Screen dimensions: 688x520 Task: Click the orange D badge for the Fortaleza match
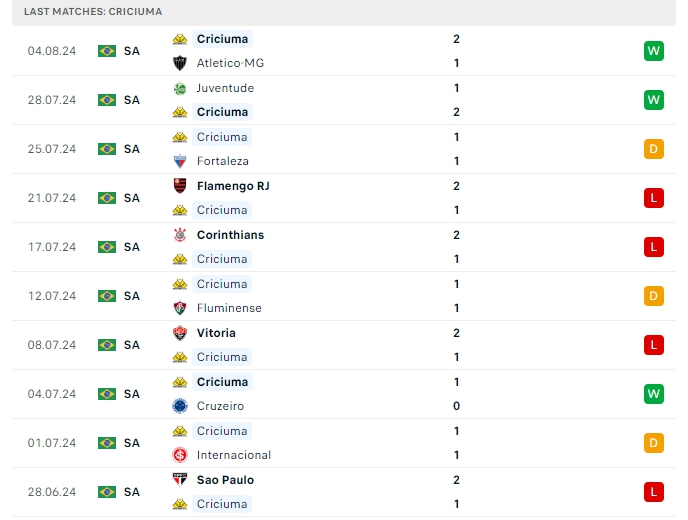click(x=654, y=149)
